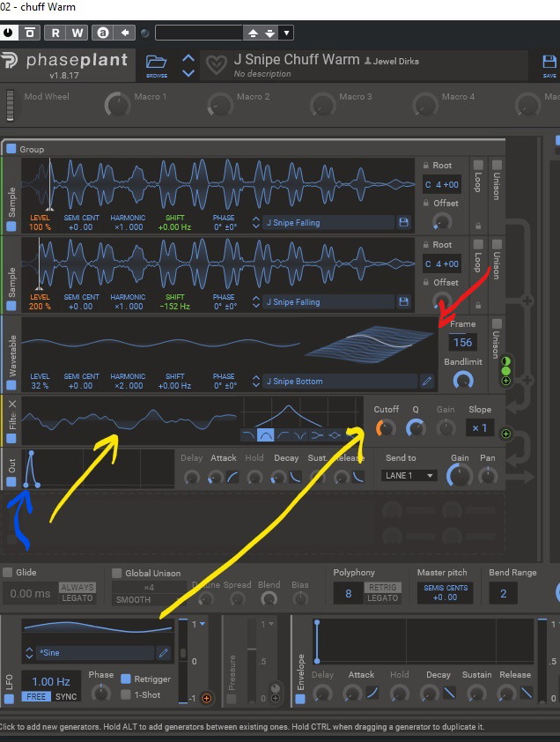Open the *Sine LFO shape name field
This screenshot has height=742, width=560.
pyautogui.click(x=94, y=653)
